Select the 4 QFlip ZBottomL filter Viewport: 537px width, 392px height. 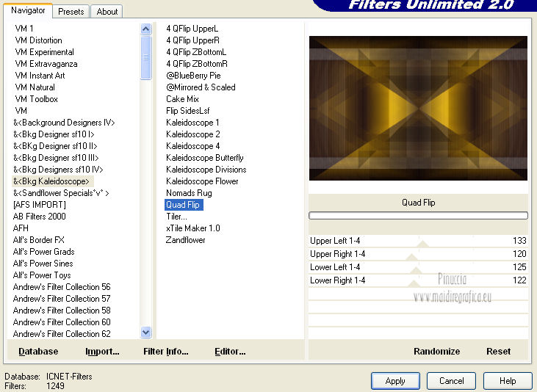pyautogui.click(x=196, y=52)
